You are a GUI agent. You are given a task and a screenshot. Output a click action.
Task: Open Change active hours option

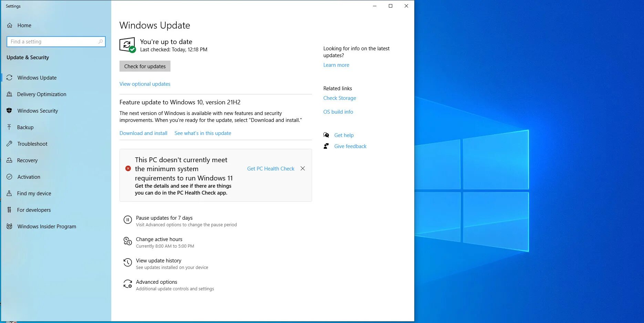click(x=159, y=239)
